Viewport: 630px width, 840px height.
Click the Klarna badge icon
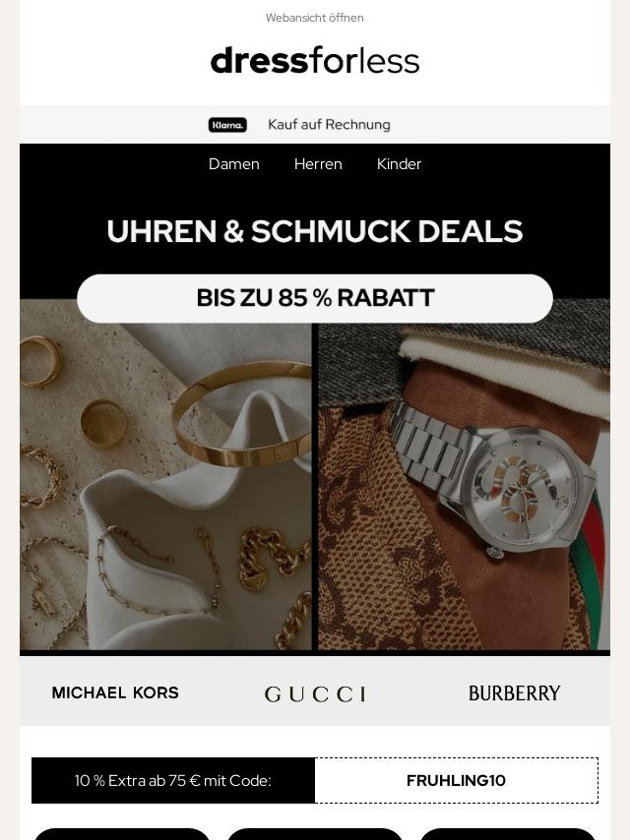click(x=227, y=125)
